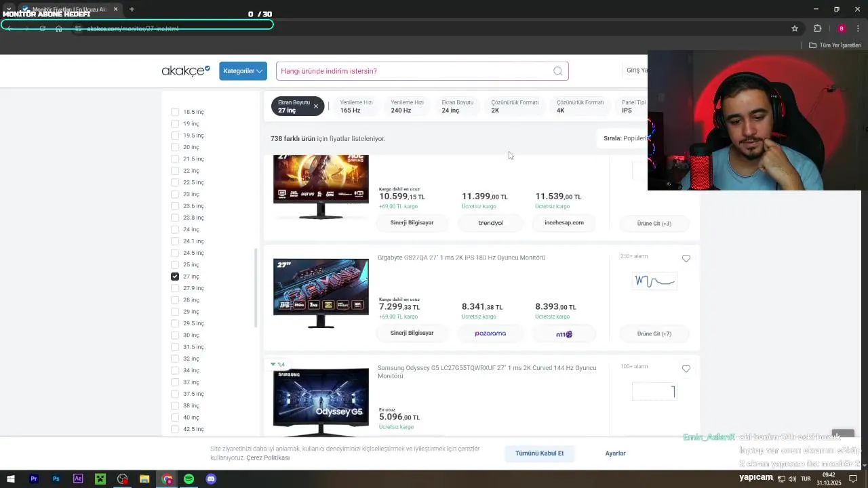Switch to Chrome taskbar icon
Image resolution: width=868 pixels, height=488 pixels.
tap(167, 479)
